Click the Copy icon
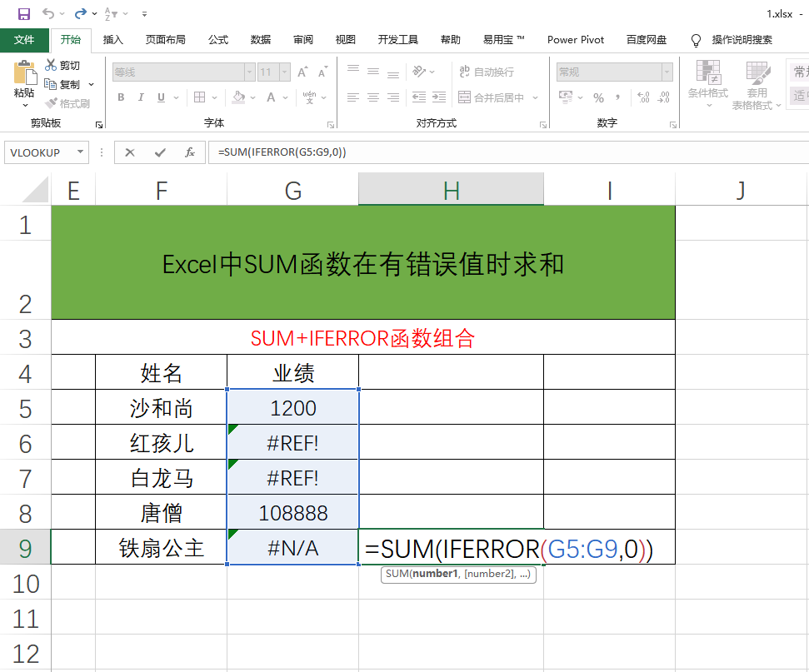The height and width of the screenshot is (672, 809). (50, 84)
